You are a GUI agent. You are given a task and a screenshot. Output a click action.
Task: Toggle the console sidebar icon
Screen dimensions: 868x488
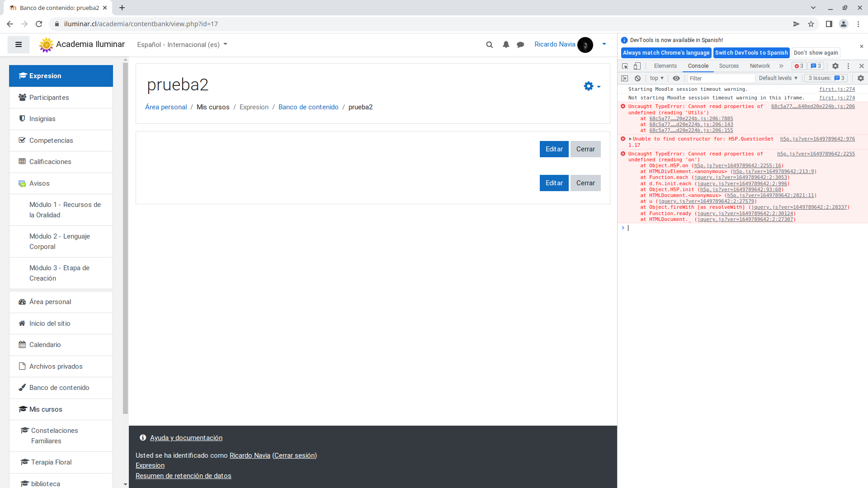(625, 78)
